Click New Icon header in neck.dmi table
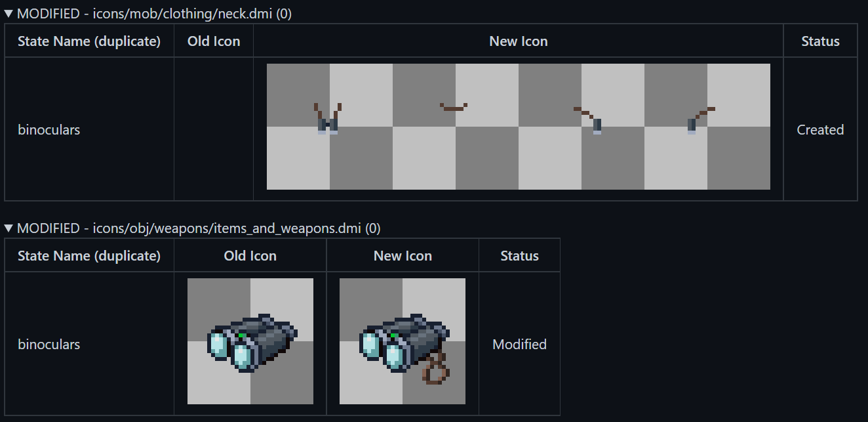 pos(518,41)
